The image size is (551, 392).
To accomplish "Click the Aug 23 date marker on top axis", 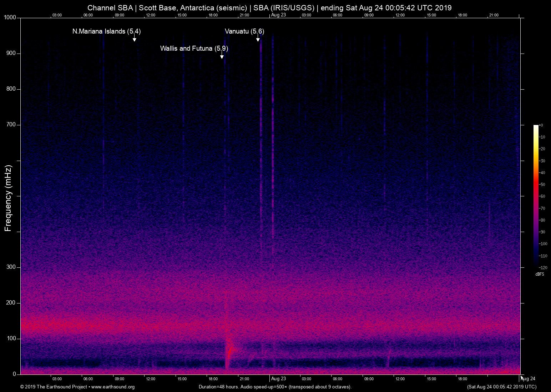I will click(x=278, y=15).
